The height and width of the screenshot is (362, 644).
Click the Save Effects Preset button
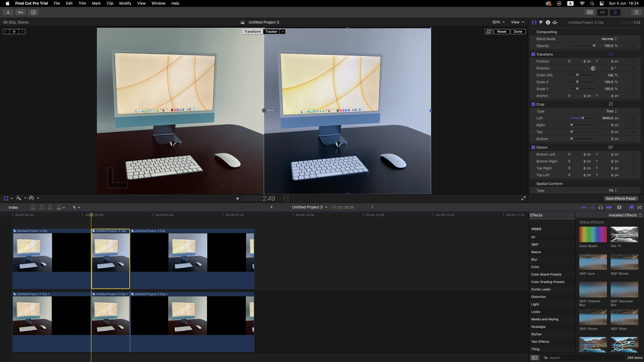pos(621,199)
